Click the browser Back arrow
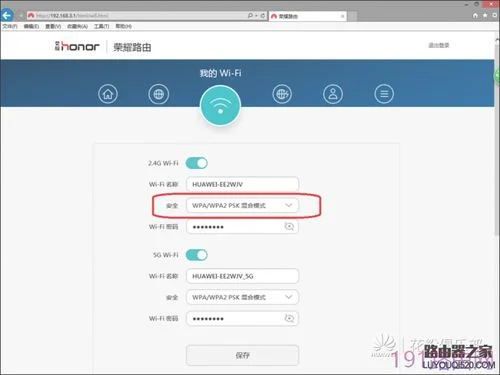 [x=7, y=15]
